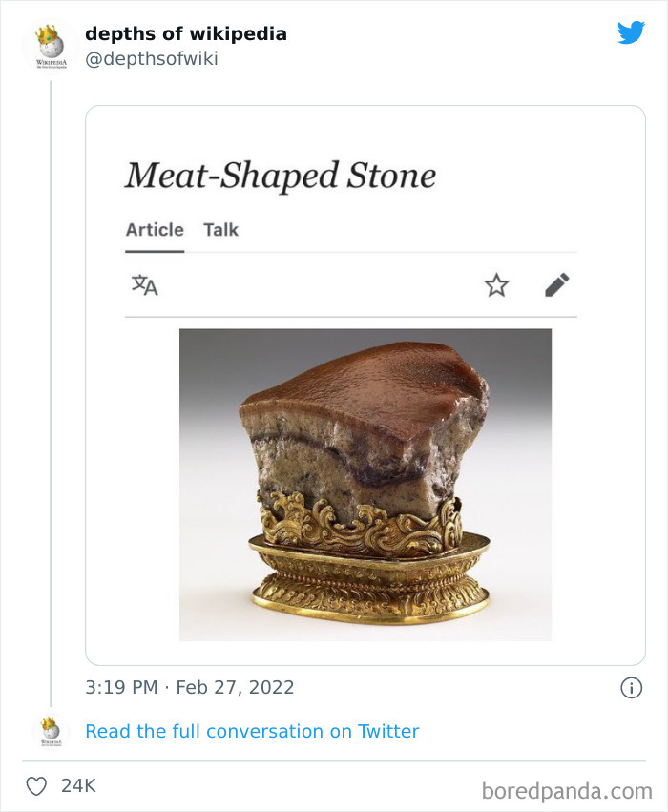Image resolution: width=668 pixels, height=812 pixels.
Task: Click the Twitter bird logo
Action: click(631, 33)
